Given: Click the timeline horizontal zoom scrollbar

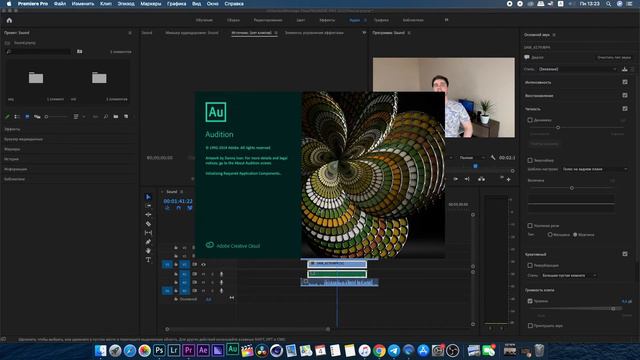Looking at the screenshot, I should (x=247, y=329).
